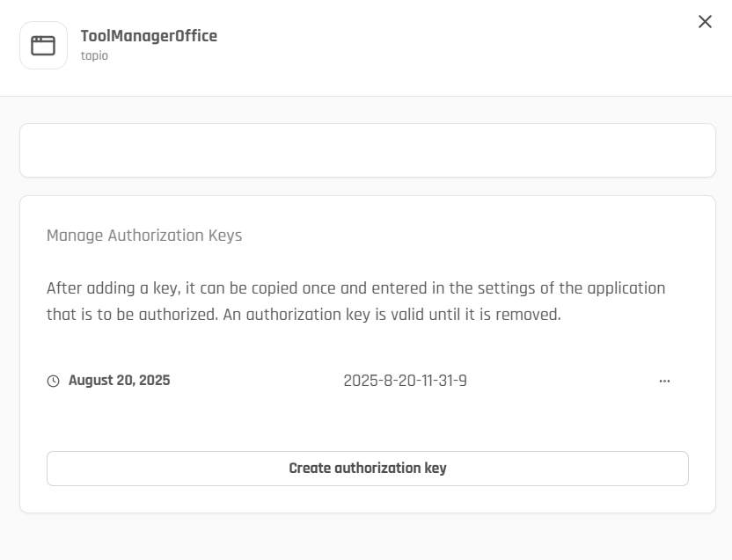Select the August 20, 2025 creation date
732x560 pixels.
pos(119,381)
